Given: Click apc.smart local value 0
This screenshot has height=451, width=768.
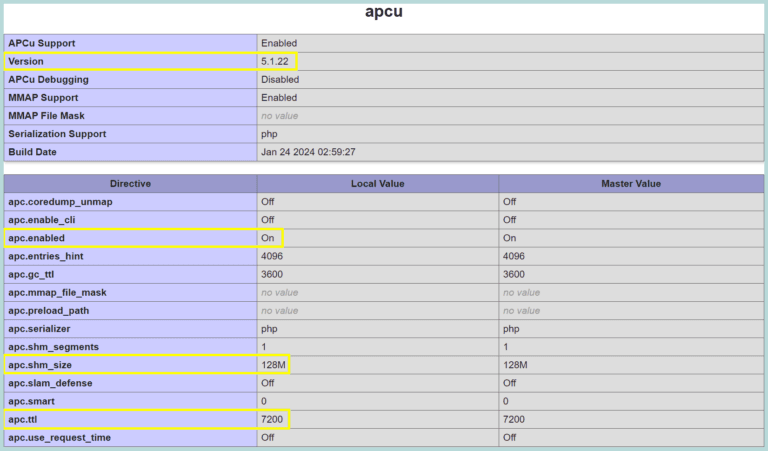Looking at the screenshot, I should pyautogui.click(x=264, y=401).
